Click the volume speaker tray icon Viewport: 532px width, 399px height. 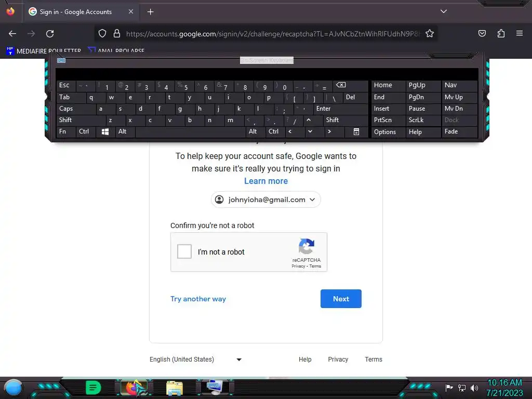point(474,388)
